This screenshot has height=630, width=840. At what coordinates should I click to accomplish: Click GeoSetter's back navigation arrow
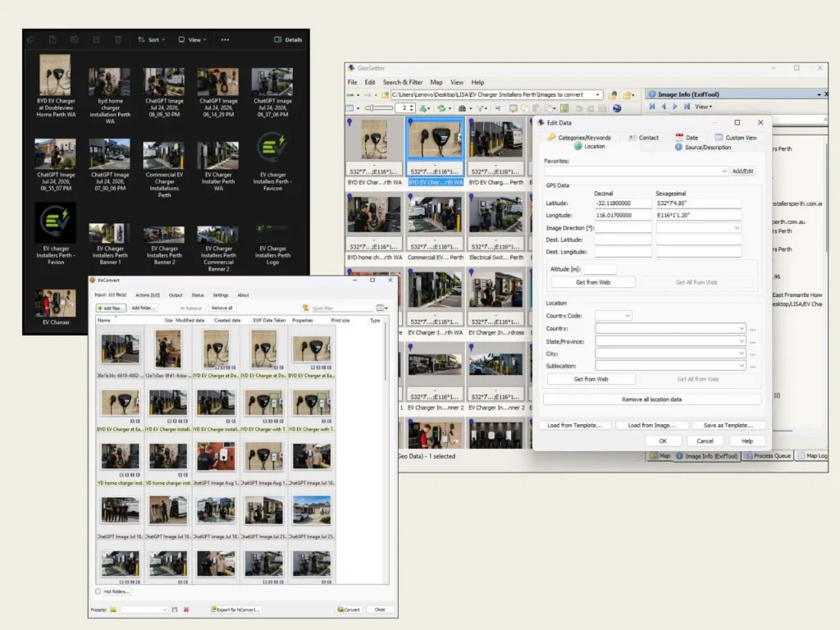tap(350, 95)
